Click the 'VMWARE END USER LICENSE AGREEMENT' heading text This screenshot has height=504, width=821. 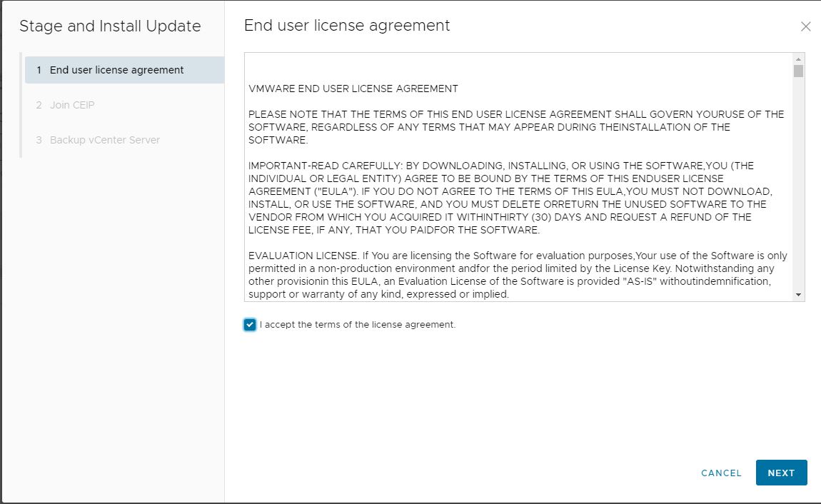click(353, 89)
